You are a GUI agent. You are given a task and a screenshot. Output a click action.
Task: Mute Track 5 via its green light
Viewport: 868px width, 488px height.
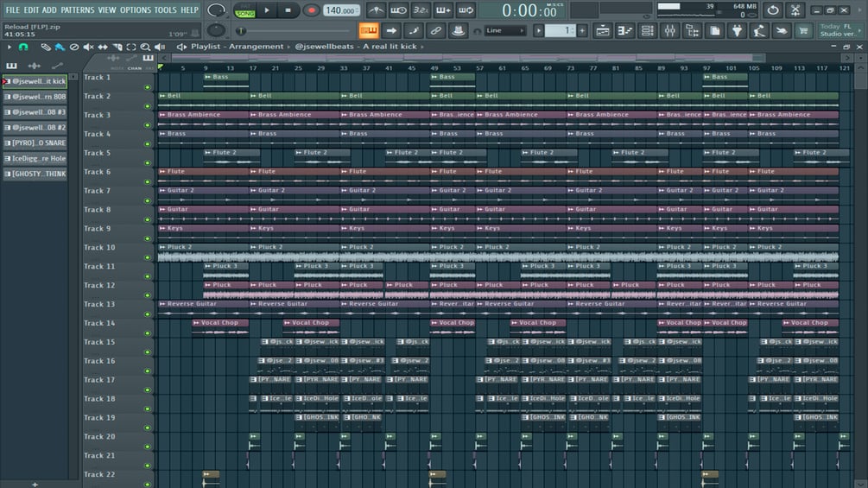(x=147, y=163)
